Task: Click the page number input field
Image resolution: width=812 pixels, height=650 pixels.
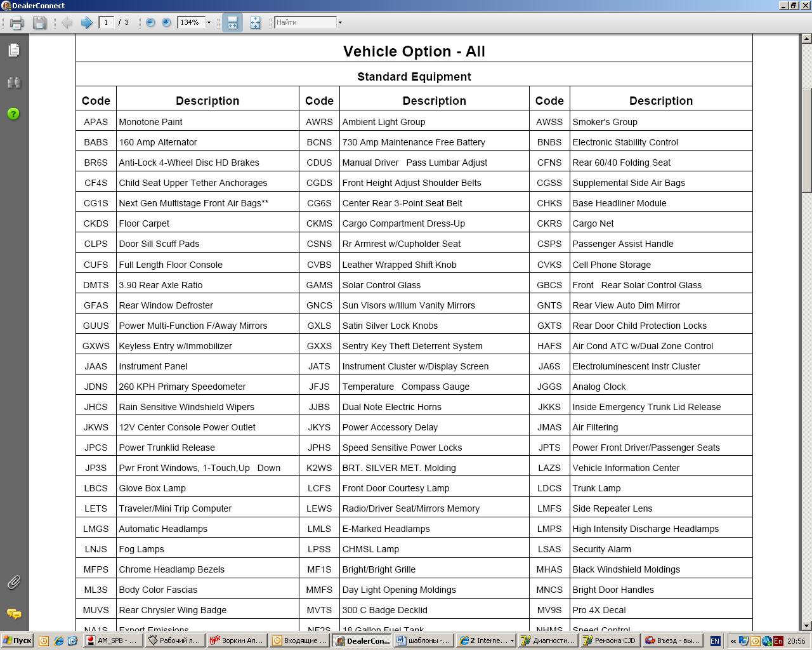Action: click(x=106, y=22)
